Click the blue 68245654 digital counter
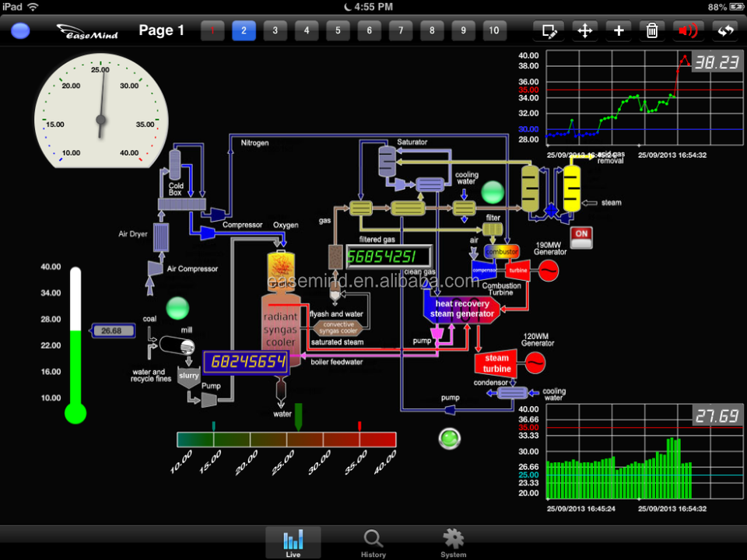The height and width of the screenshot is (560, 747). [x=246, y=362]
